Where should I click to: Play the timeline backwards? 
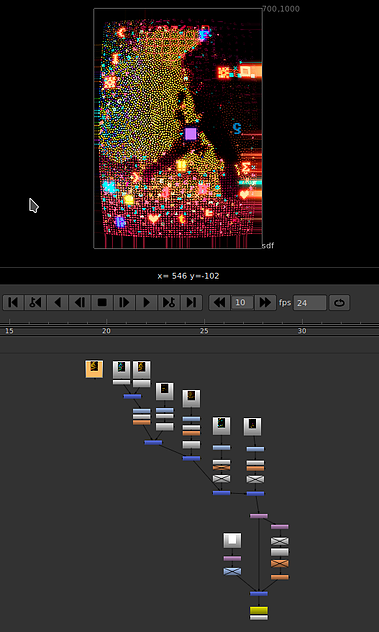[x=58, y=302]
